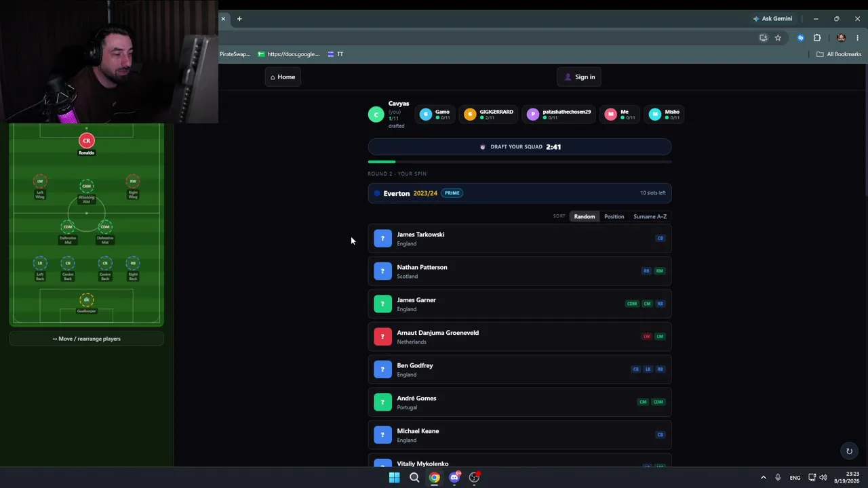The image size is (868, 488).
Task: Click James Tarkowski's CB position tag
Action: click(660, 238)
